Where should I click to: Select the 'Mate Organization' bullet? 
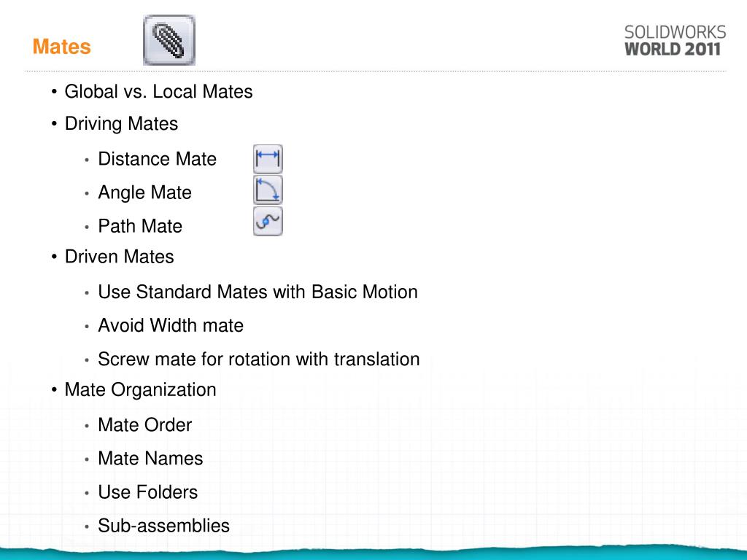pos(141,389)
